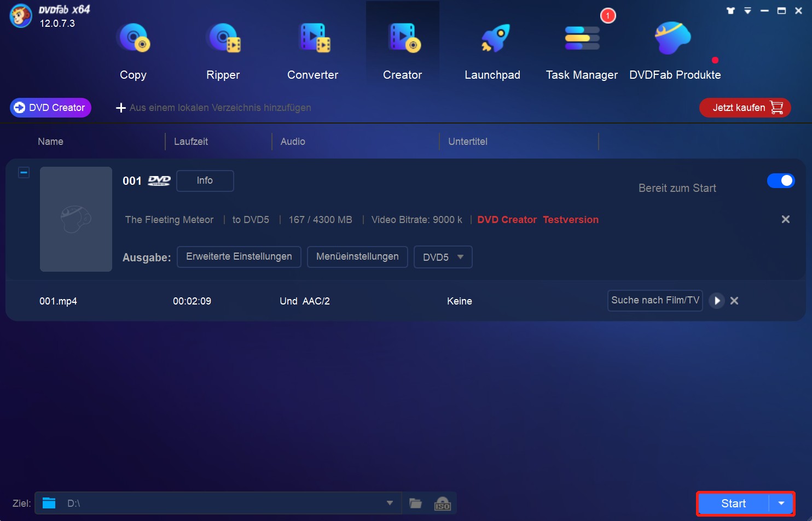Open the Launchpad rocket icon

494,38
